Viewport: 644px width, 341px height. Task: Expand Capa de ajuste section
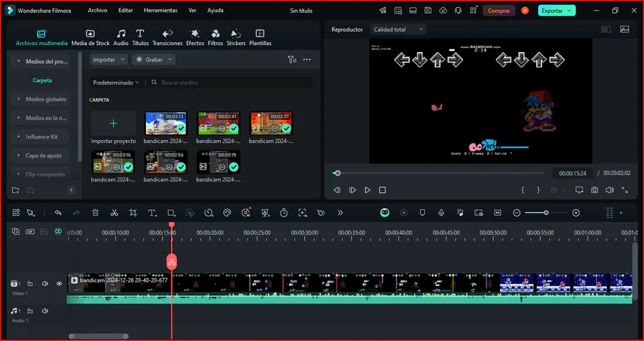tap(40, 156)
